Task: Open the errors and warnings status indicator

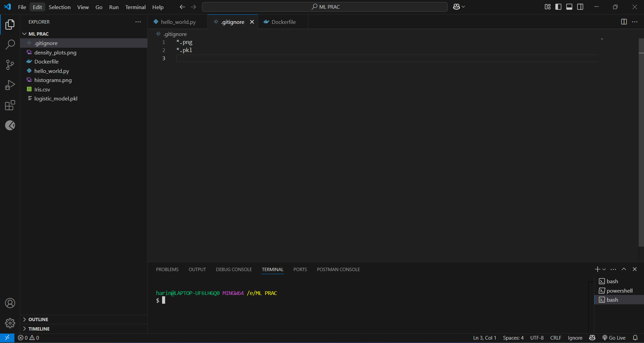Action: 29,338
